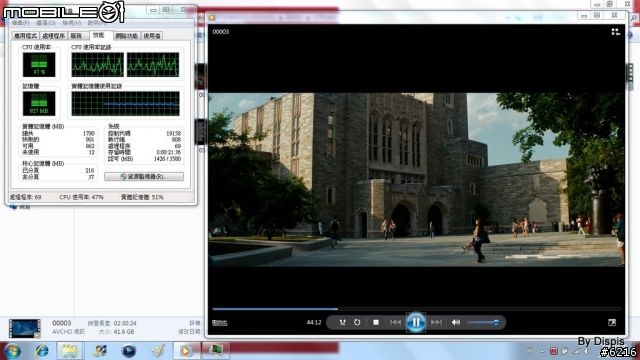Skip to the next track in Media Player
Screen dimensions: 640x360
click(x=436, y=322)
